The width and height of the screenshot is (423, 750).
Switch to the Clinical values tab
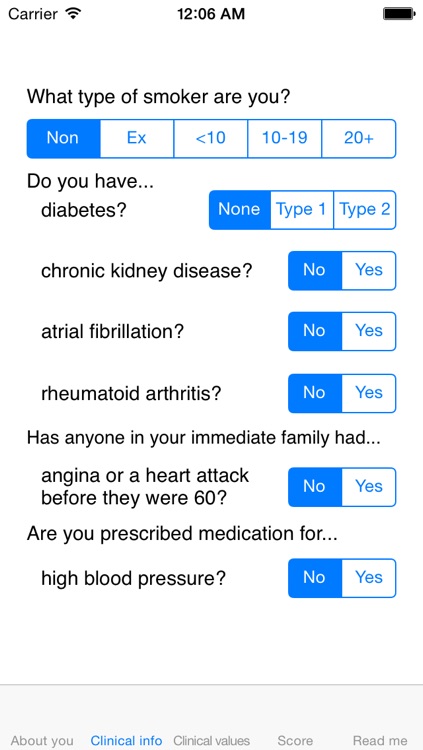[x=212, y=741]
